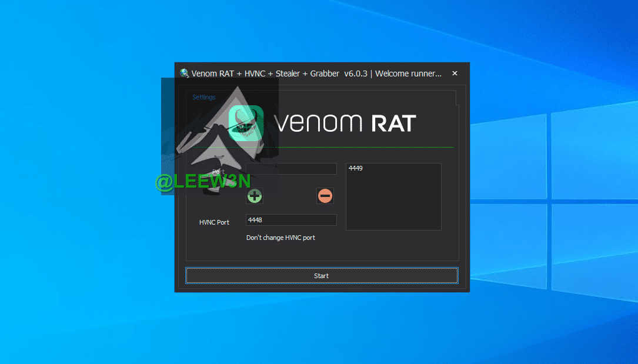Click the "HVNC Port" label
Viewport: 638px width, 364px height.
click(x=214, y=222)
